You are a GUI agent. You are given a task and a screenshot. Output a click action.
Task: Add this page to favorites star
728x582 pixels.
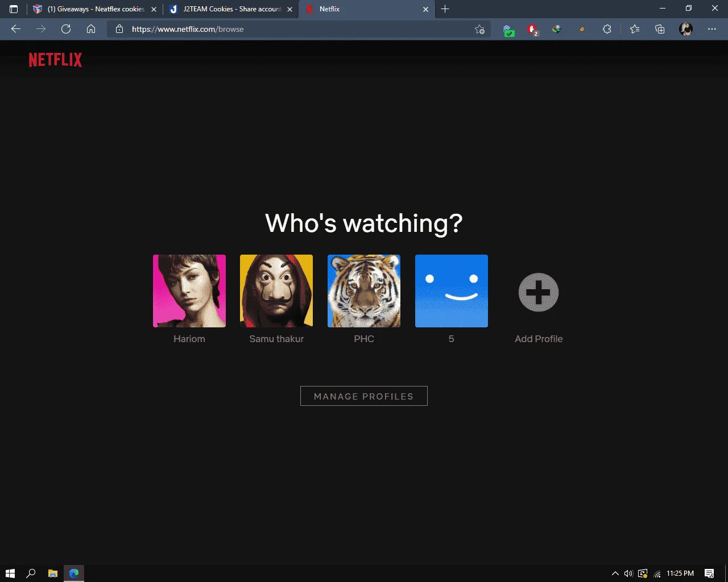pos(479,29)
